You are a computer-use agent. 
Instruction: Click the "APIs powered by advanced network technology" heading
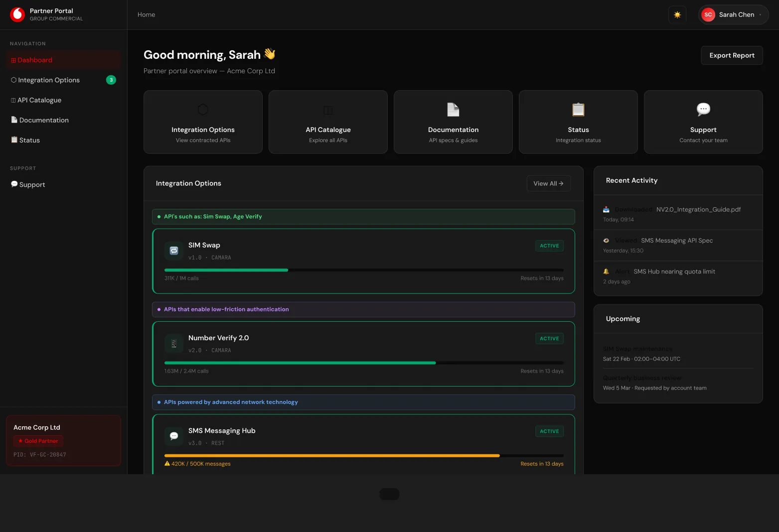[363, 402]
